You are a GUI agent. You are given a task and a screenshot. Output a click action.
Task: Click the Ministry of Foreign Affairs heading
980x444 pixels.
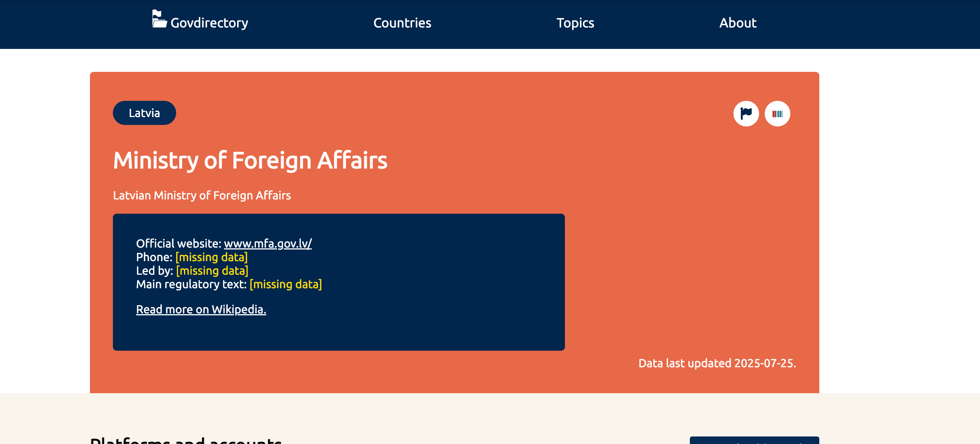[x=250, y=160]
